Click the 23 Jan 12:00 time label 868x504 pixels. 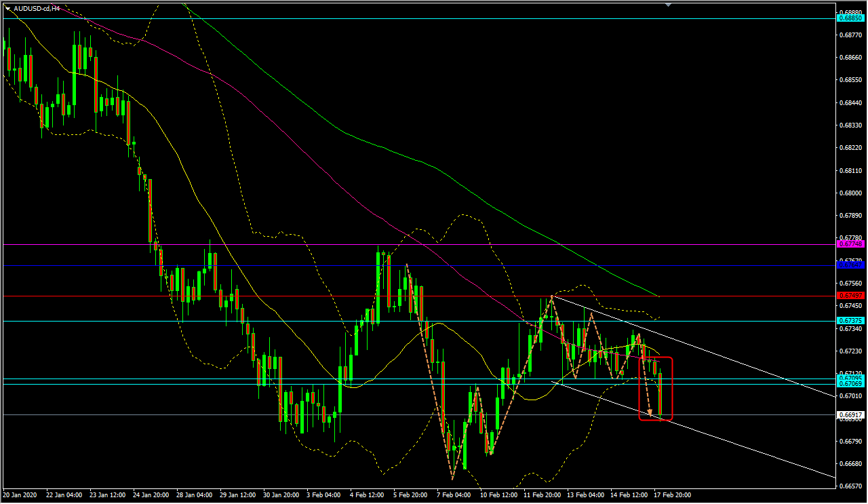[x=108, y=495]
